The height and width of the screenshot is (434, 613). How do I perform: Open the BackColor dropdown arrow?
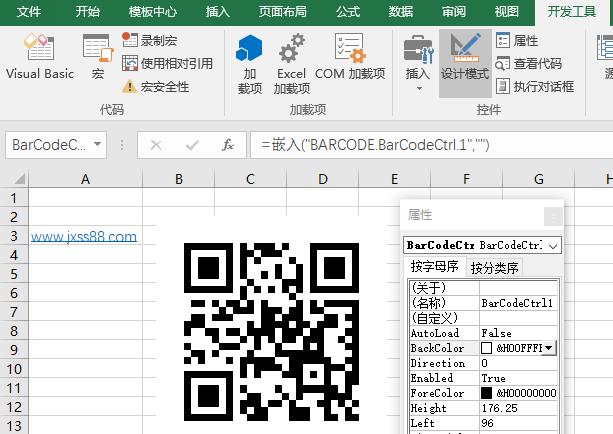548,348
